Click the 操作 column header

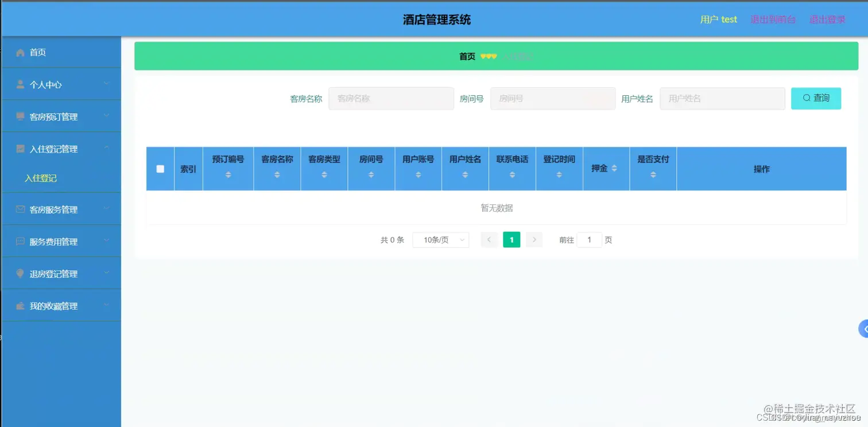(762, 169)
